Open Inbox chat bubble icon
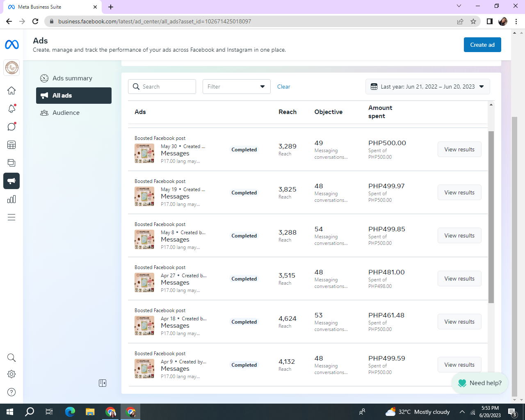 [11, 126]
